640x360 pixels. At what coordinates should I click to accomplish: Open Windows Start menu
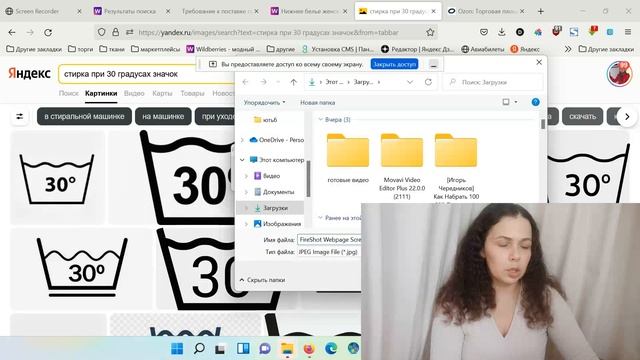tap(177, 349)
